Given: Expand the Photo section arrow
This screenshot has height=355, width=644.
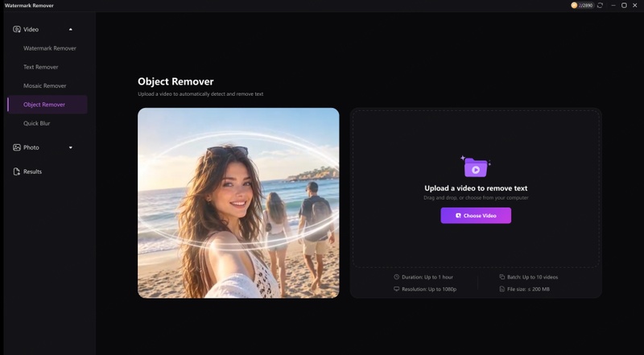Looking at the screenshot, I should [71, 147].
